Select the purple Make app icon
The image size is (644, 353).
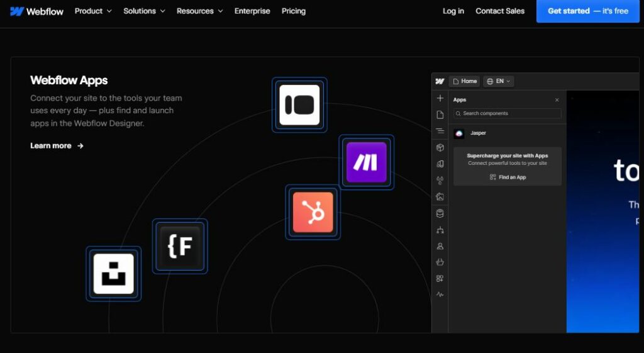click(x=367, y=162)
